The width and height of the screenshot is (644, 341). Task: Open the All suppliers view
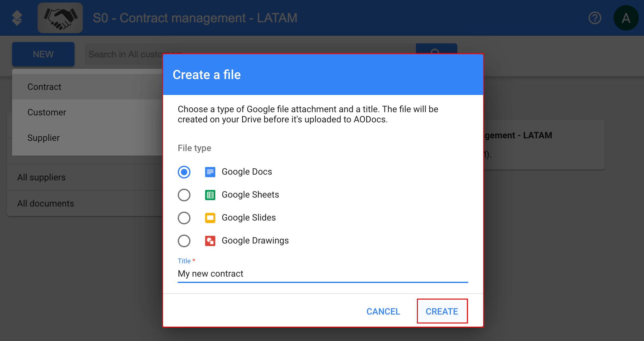pyautogui.click(x=85, y=177)
